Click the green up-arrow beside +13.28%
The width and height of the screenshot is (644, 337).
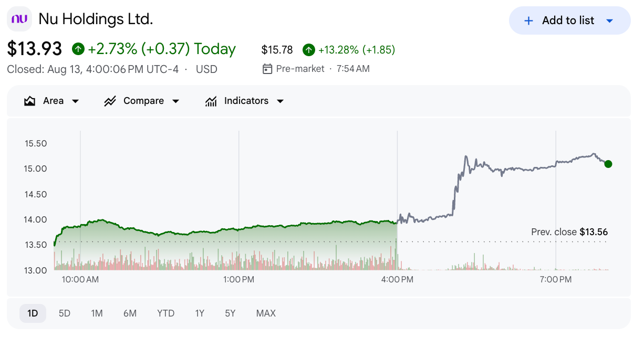point(309,50)
